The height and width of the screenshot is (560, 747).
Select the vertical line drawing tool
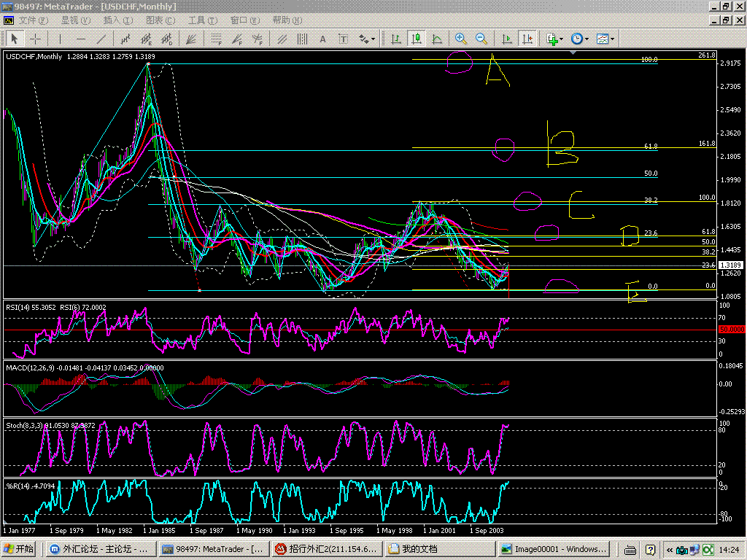tap(60, 39)
